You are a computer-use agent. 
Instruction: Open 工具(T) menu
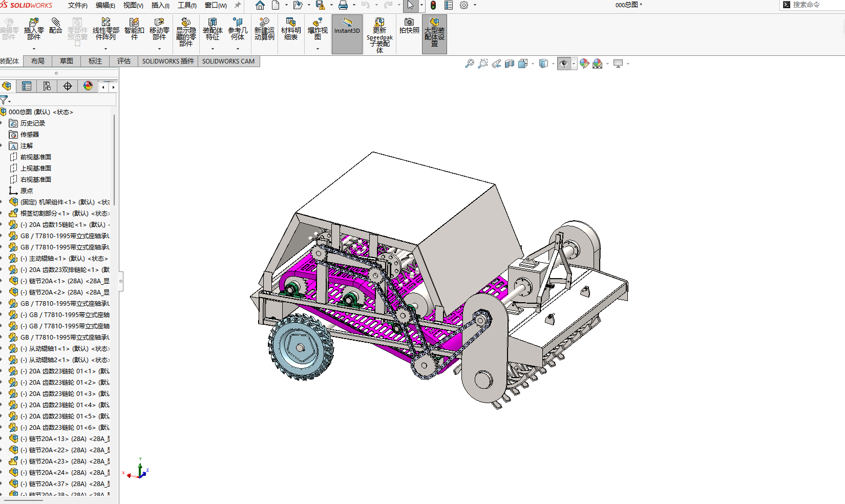coord(187,5)
